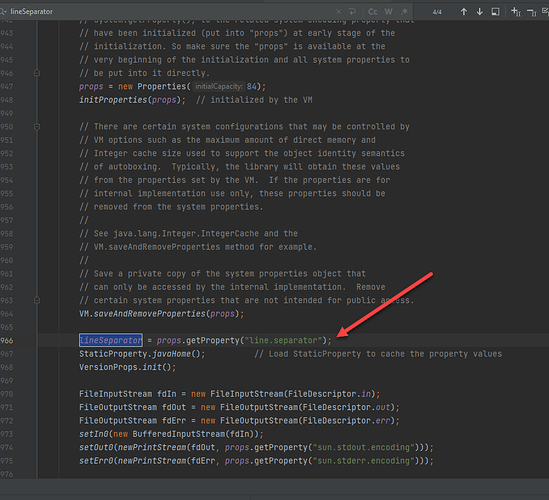
Task: Click line number 975 in the gutter
Action: point(7,461)
